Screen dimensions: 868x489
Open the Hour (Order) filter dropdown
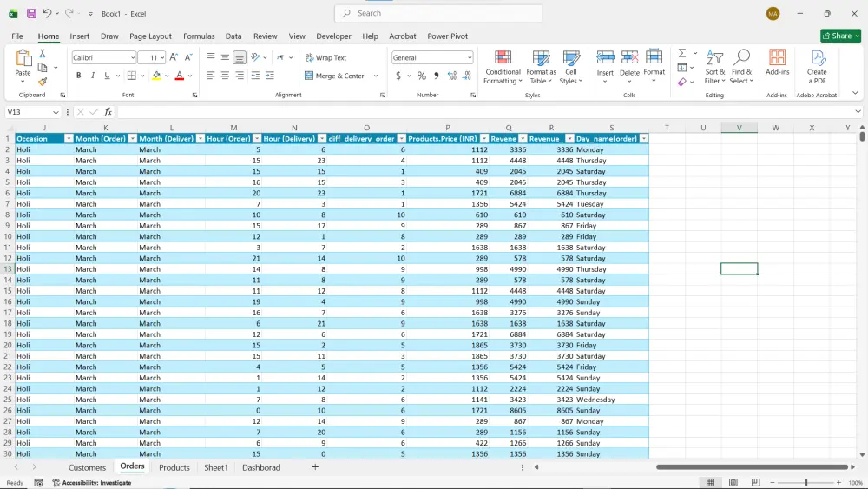[257, 138]
